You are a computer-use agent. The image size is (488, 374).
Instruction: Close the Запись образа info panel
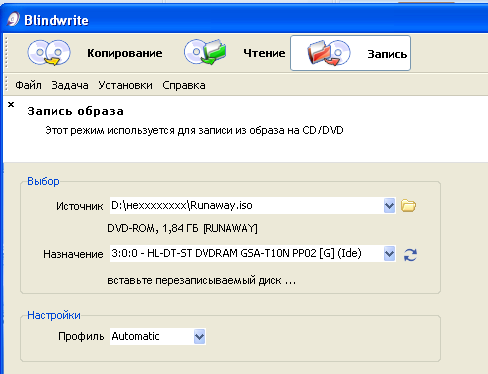click(11, 105)
